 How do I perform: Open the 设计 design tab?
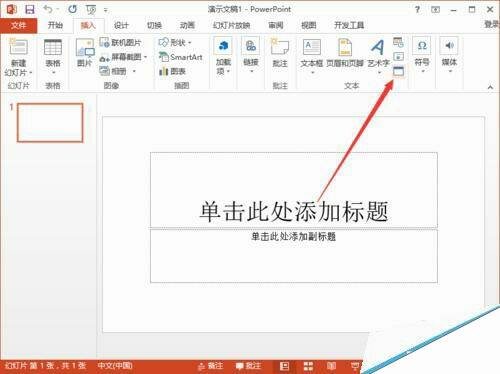(121, 25)
